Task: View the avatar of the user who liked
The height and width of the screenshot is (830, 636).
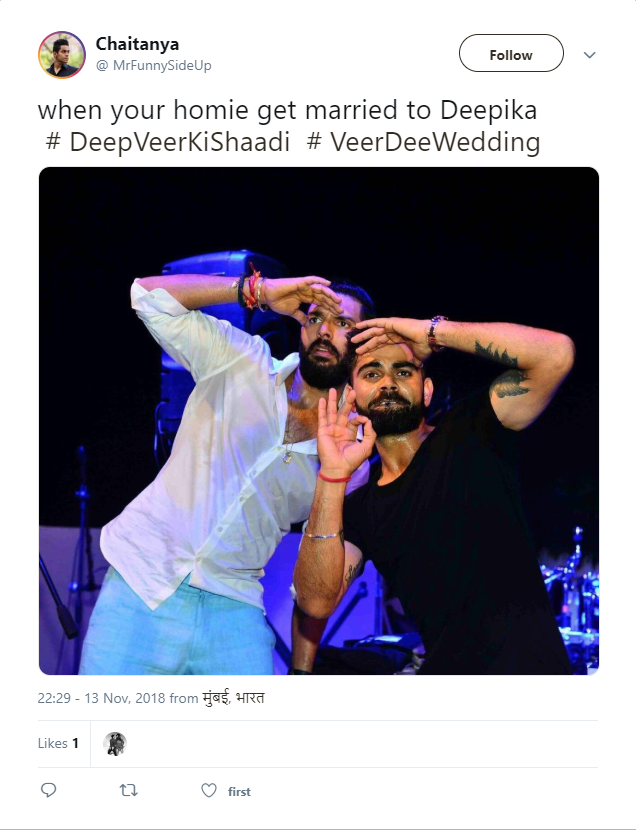Action: pos(115,744)
